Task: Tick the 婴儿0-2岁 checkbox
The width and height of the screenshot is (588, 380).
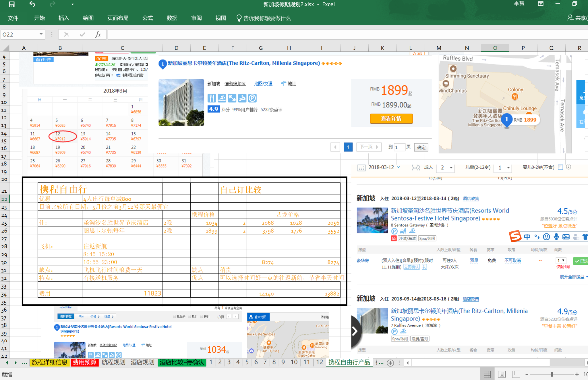Action: 560,167
